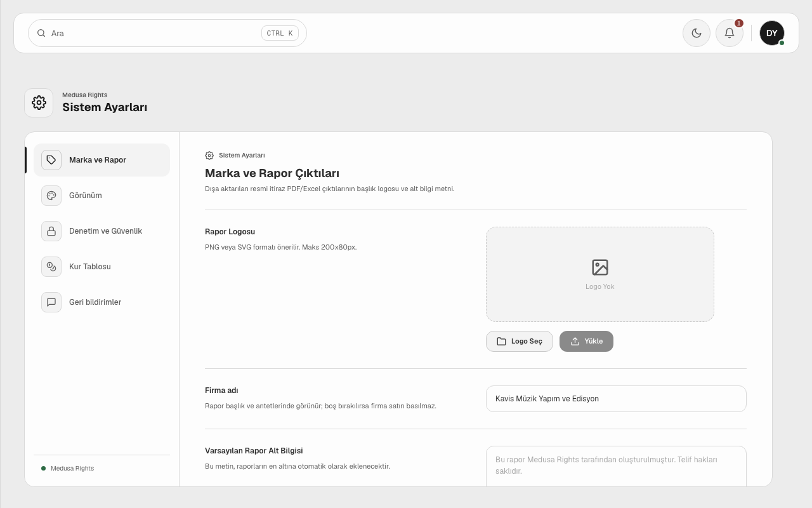
Task: Select the Marka ve Rapor tab
Action: point(101,160)
